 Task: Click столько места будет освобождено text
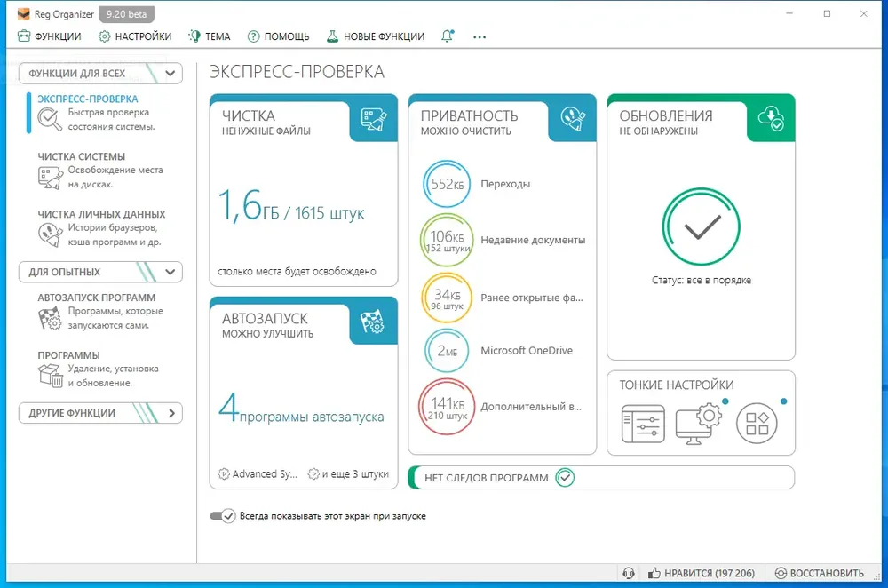click(x=297, y=271)
